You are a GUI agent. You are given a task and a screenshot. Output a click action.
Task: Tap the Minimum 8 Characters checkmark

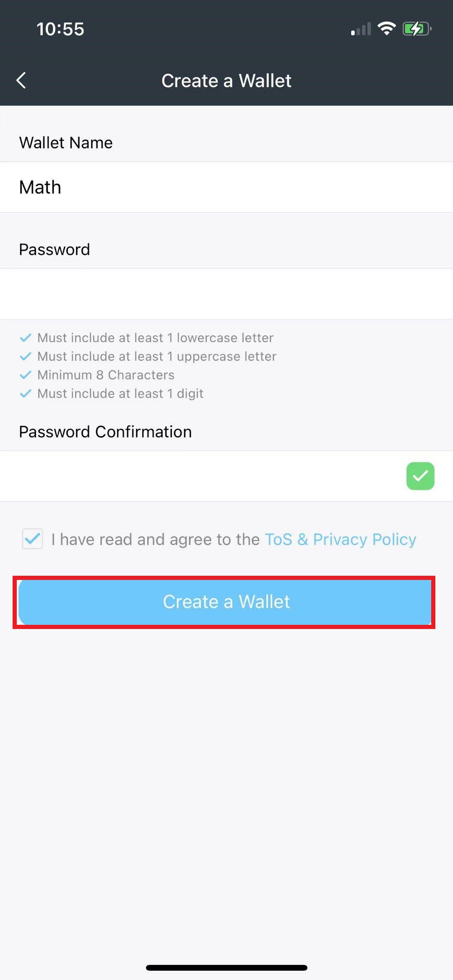[26, 375]
